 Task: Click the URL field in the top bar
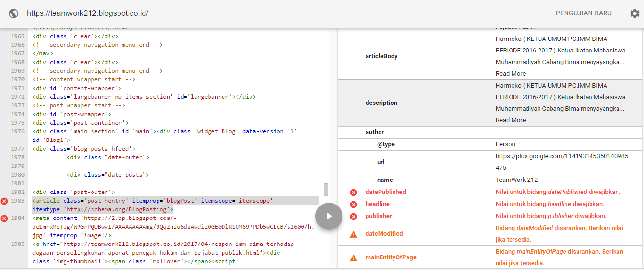point(88,13)
